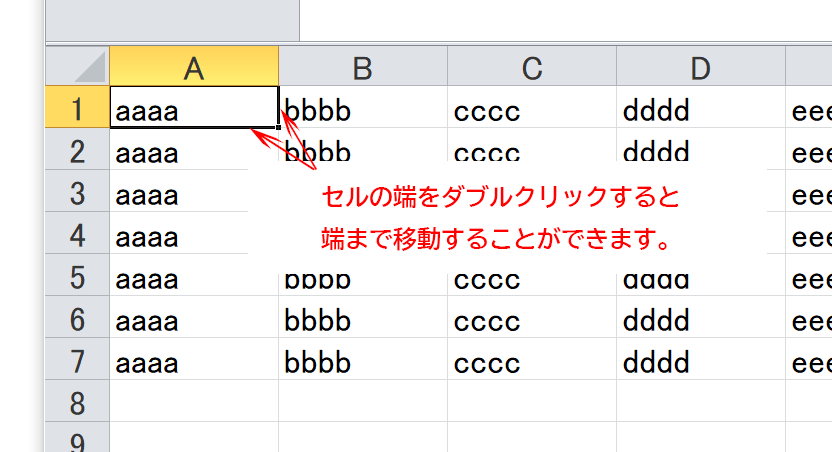Click empty cell A8
The width and height of the screenshot is (832, 452).
[x=194, y=403]
